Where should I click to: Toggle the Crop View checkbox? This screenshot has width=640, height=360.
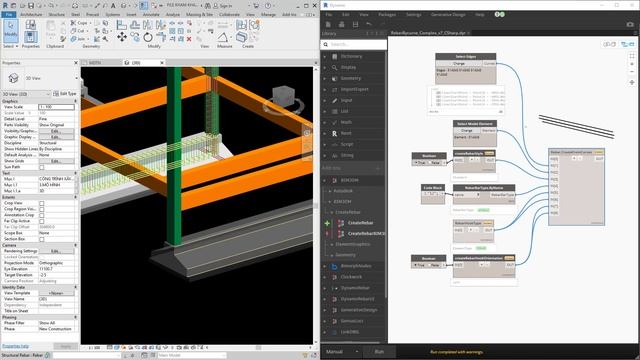tap(42, 203)
